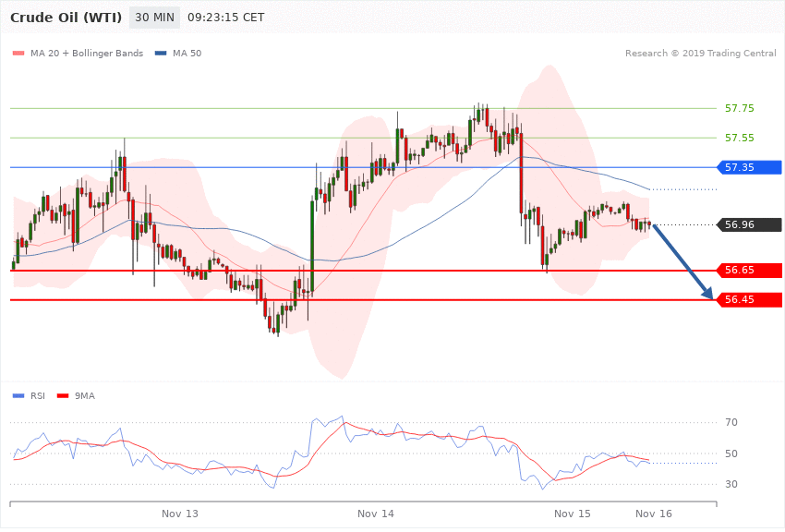Click the RSI 50 level label
Screen dimensions: 785x532
click(731, 453)
